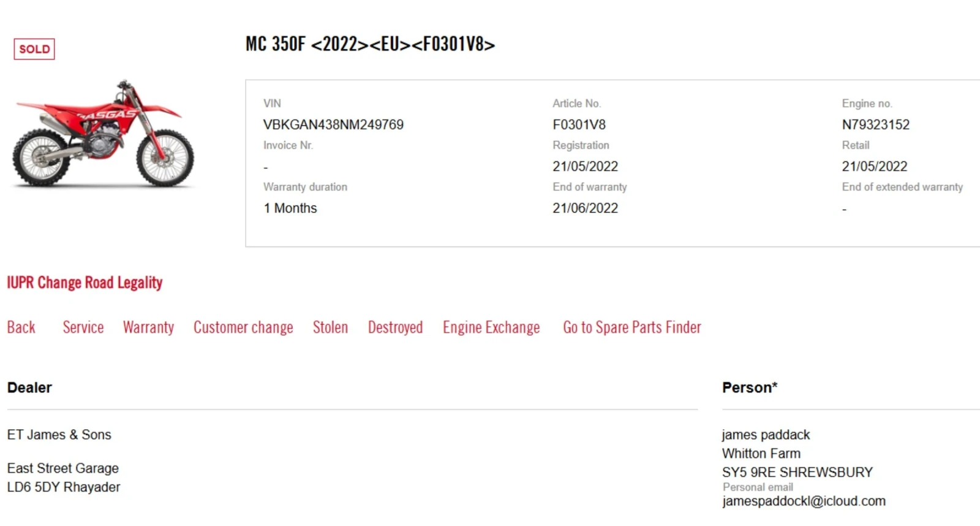Click the MC 350F model heading
Screen dimensions: 980x526
370,44
